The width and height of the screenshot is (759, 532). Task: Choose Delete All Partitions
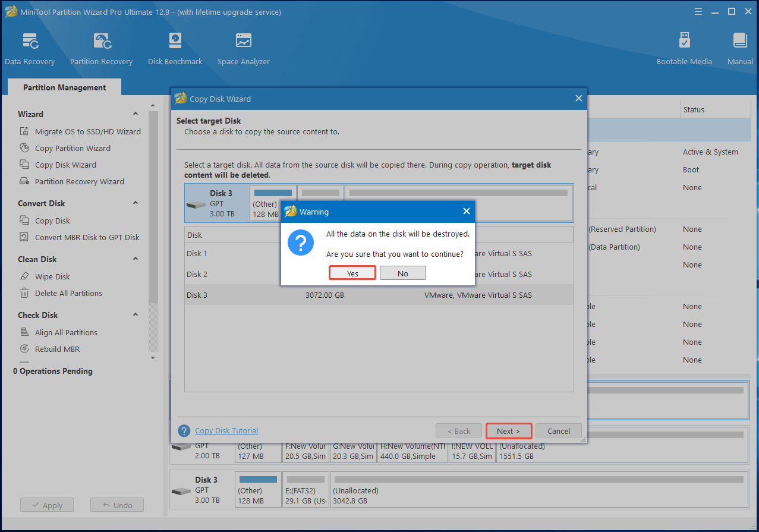(x=68, y=293)
